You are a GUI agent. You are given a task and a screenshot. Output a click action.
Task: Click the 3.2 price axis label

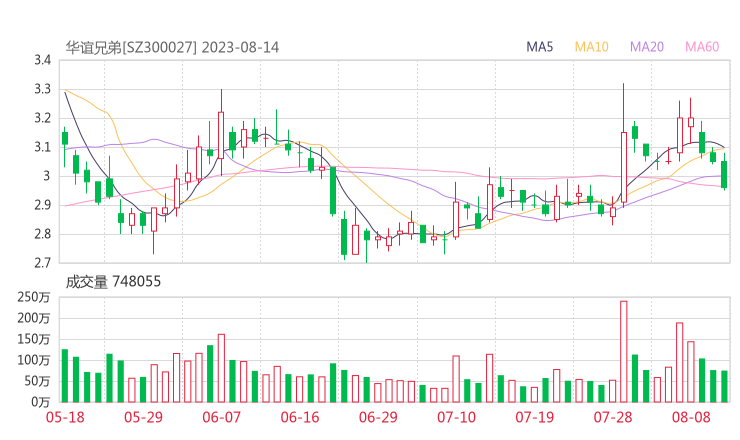[42, 118]
